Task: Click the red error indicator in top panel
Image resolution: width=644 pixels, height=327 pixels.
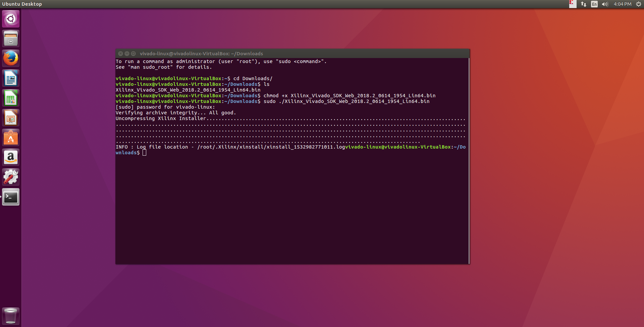Action: 573,4
